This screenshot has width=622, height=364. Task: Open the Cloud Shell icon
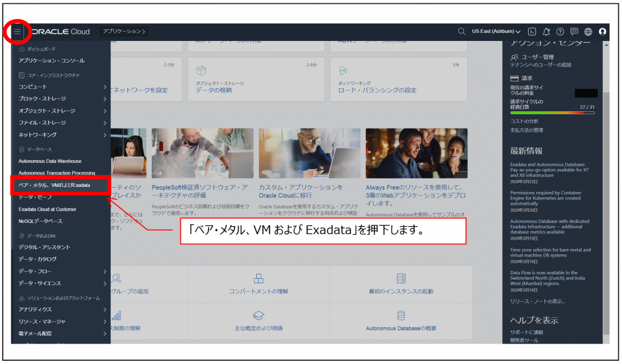[x=532, y=32]
